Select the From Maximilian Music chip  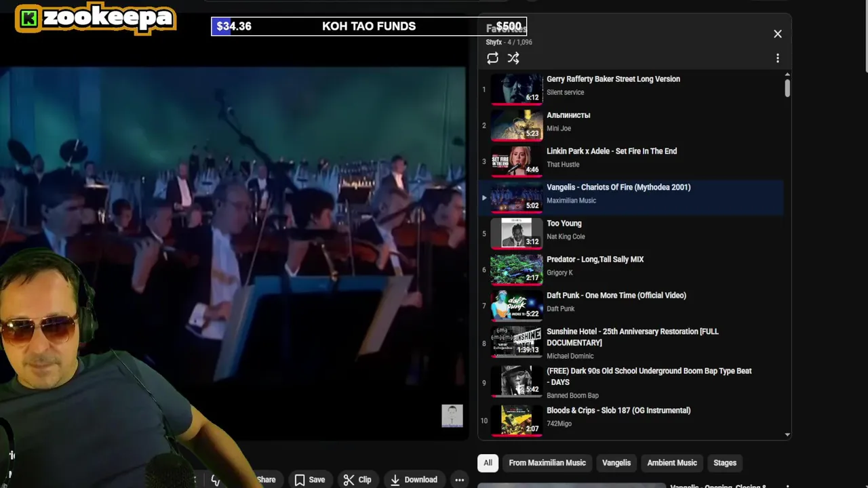point(547,463)
